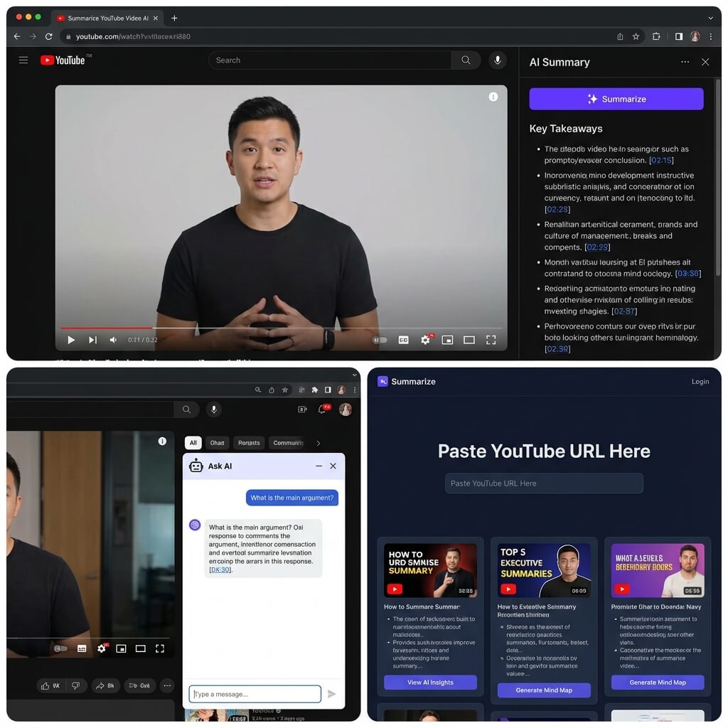Viewport: 728px width, 728px height.
Task: Open the YouTube search by voice microphone
Action: pos(498,60)
